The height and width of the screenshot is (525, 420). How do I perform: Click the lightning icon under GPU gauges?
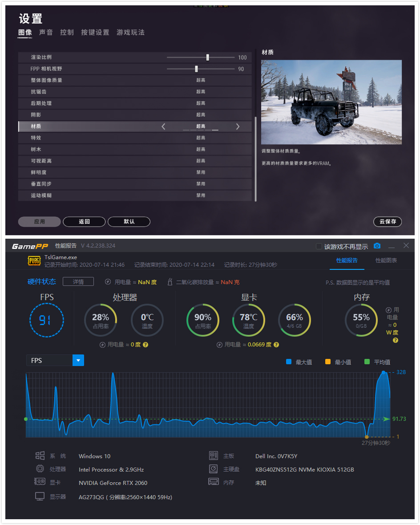[x=219, y=345]
